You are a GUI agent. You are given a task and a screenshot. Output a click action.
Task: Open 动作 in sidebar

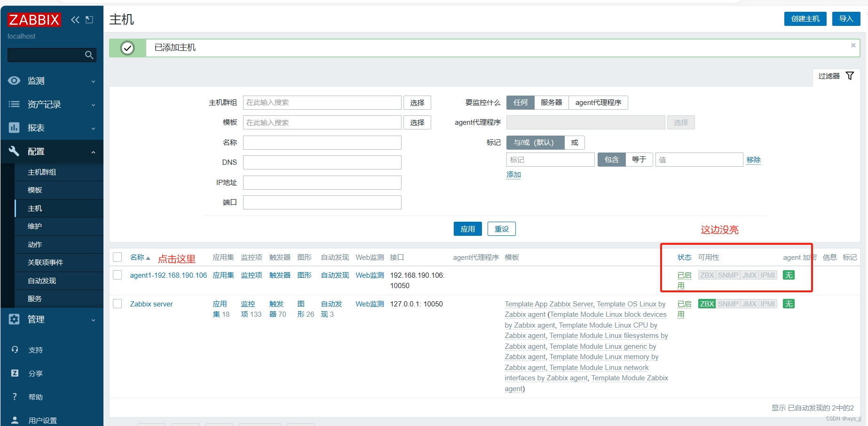point(59,245)
